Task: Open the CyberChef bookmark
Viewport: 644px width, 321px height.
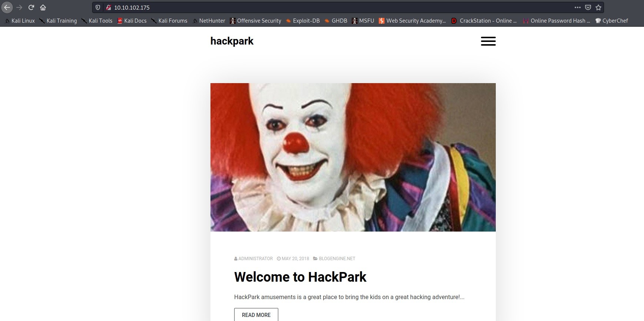Action: coord(611,21)
